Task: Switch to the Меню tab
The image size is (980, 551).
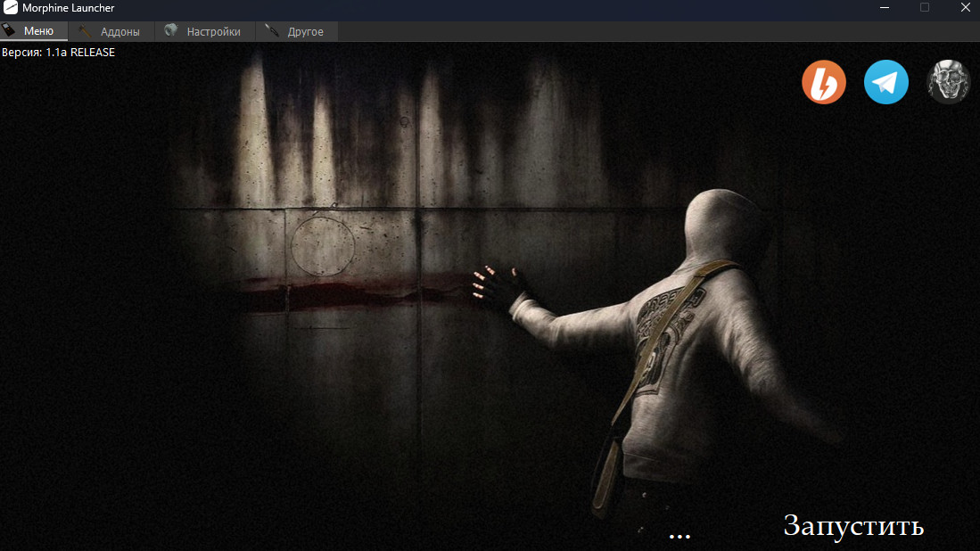Action: [x=38, y=31]
